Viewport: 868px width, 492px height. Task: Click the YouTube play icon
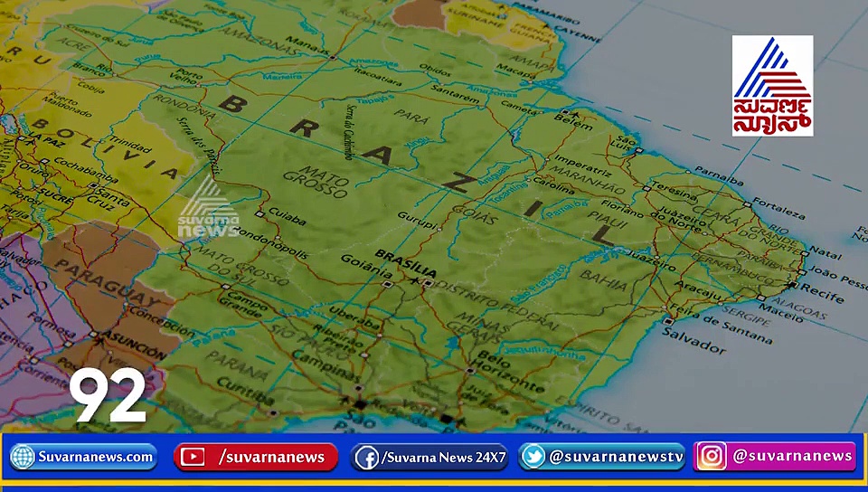pos(192,457)
